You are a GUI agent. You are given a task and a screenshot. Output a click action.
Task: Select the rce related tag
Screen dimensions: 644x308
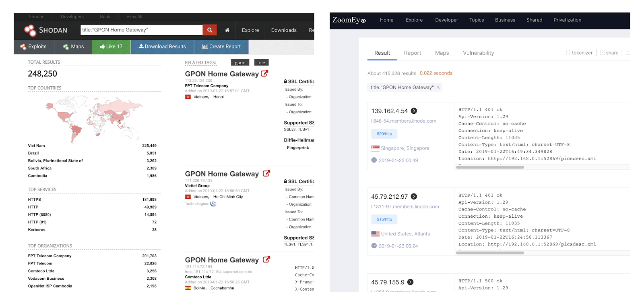point(262,62)
